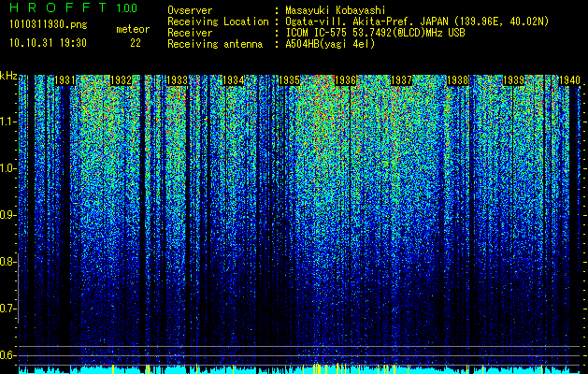This screenshot has width=588, height=374.
Task: Click the 1940 time marker label
Action: click(x=569, y=80)
